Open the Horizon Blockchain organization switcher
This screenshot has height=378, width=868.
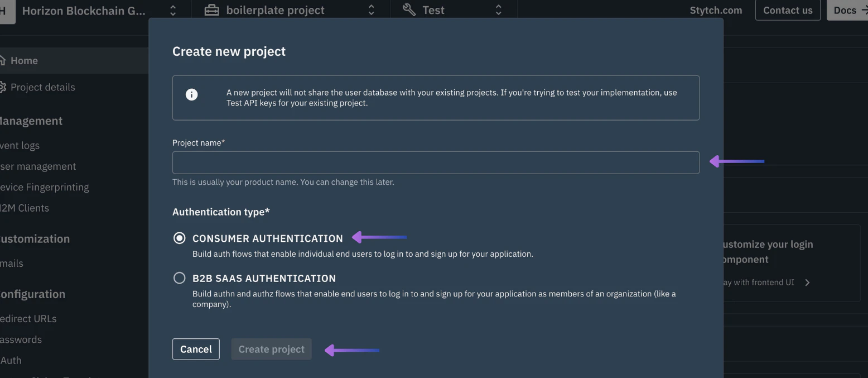172,9
